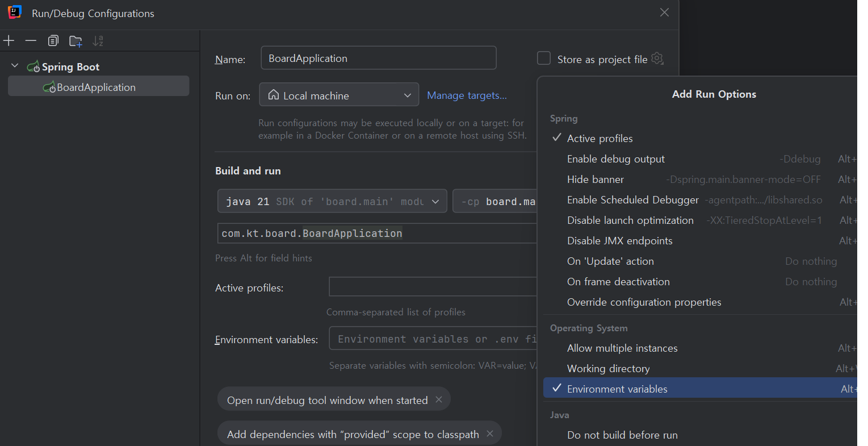
Task: Close the Run/Debug Configurations dialog
Action: coord(664,12)
